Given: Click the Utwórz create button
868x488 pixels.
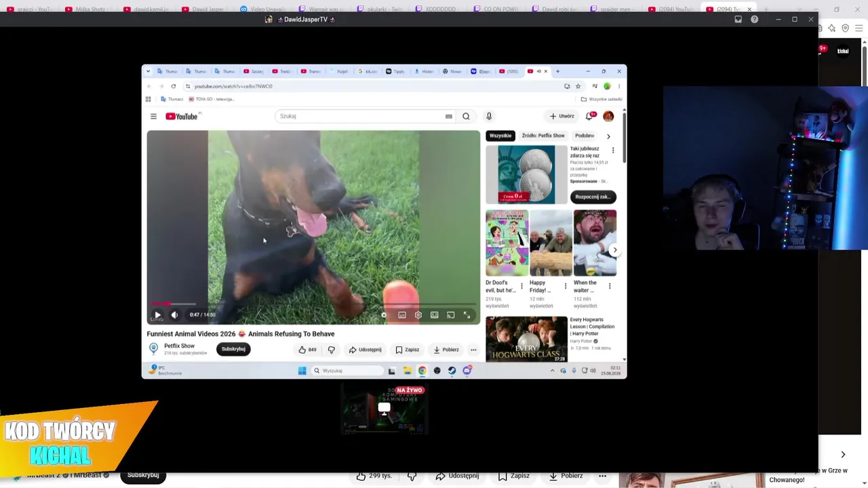Looking at the screenshot, I should point(561,117).
